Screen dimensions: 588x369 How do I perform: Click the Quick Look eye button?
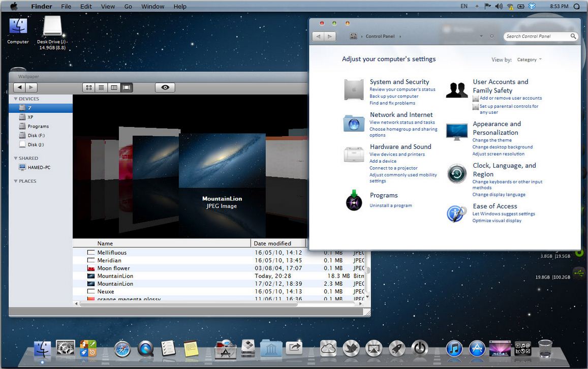pyautogui.click(x=165, y=87)
